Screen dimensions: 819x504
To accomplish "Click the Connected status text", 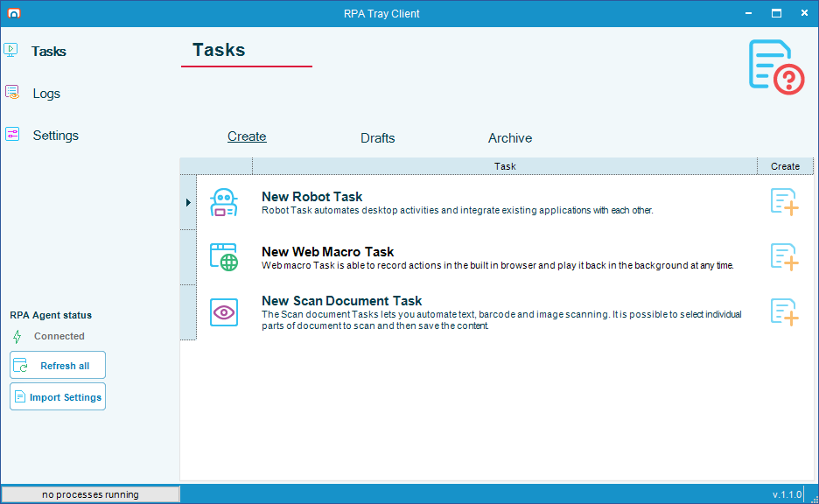I will [x=59, y=336].
